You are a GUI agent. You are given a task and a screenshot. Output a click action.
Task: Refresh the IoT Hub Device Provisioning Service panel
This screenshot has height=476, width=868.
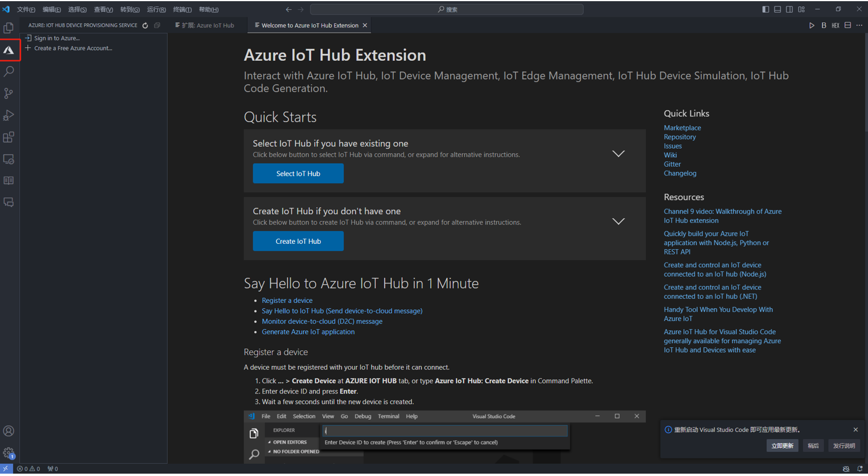click(x=145, y=26)
